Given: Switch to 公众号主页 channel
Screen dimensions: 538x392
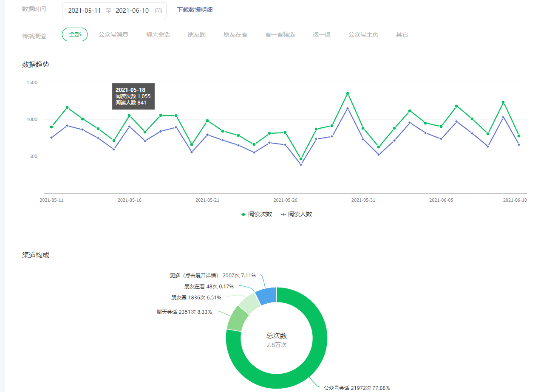Looking at the screenshot, I should click(x=363, y=34).
